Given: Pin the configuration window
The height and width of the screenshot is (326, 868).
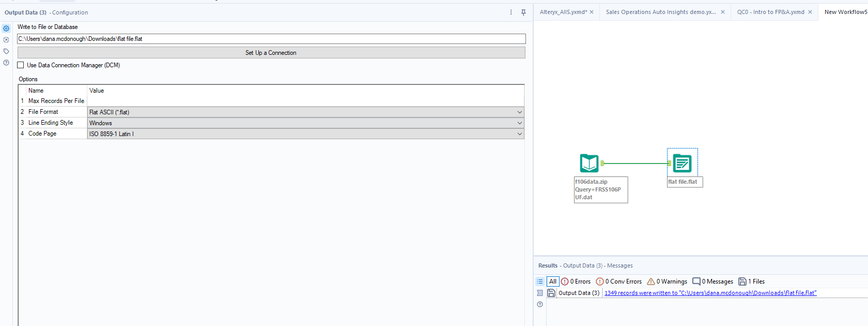Looking at the screenshot, I should (x=523, y=12).
